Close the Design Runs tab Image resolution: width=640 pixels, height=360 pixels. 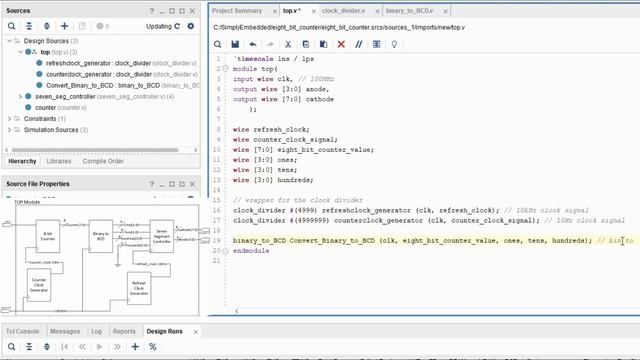pos(196,332)
